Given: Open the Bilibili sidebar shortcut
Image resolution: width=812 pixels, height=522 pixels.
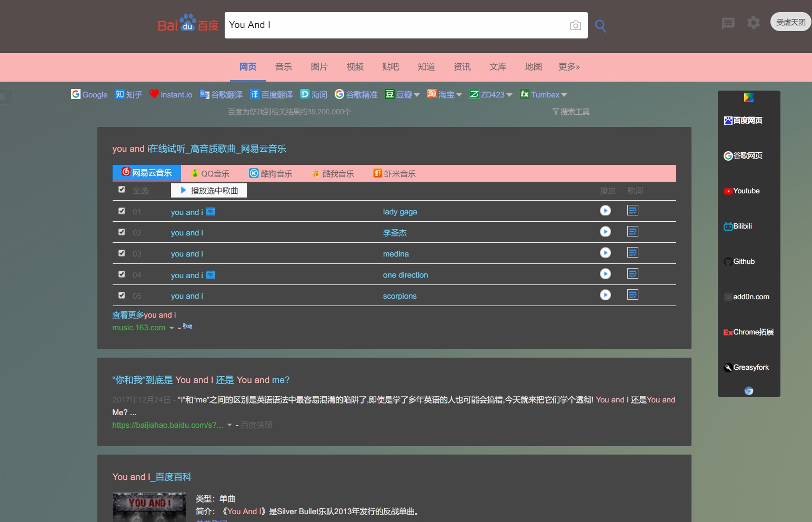Looking at the screenshot, I should 738,226.
